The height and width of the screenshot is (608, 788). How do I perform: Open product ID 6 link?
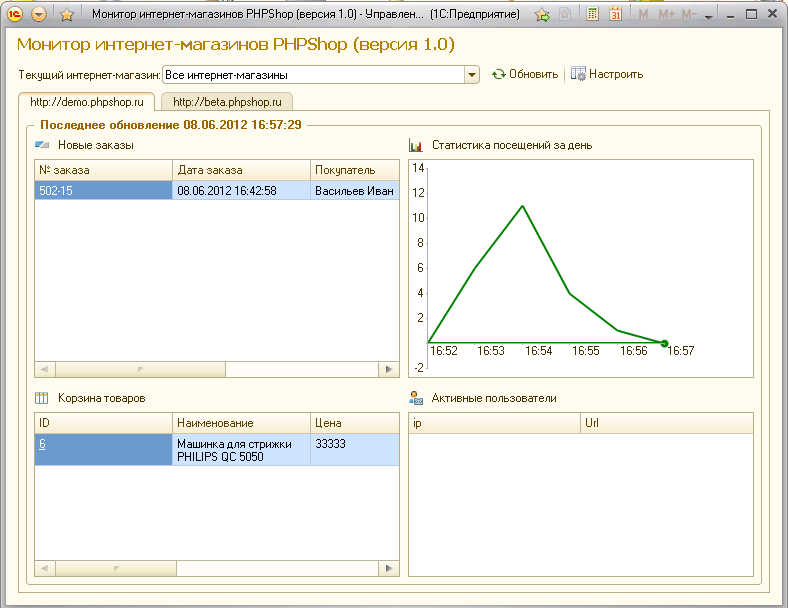point(42,443)
